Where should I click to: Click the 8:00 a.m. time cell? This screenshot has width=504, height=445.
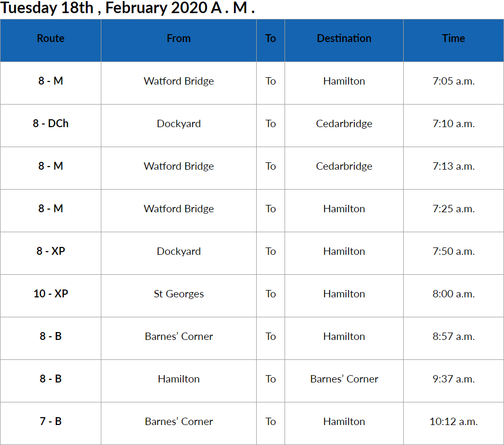point(454,294)
